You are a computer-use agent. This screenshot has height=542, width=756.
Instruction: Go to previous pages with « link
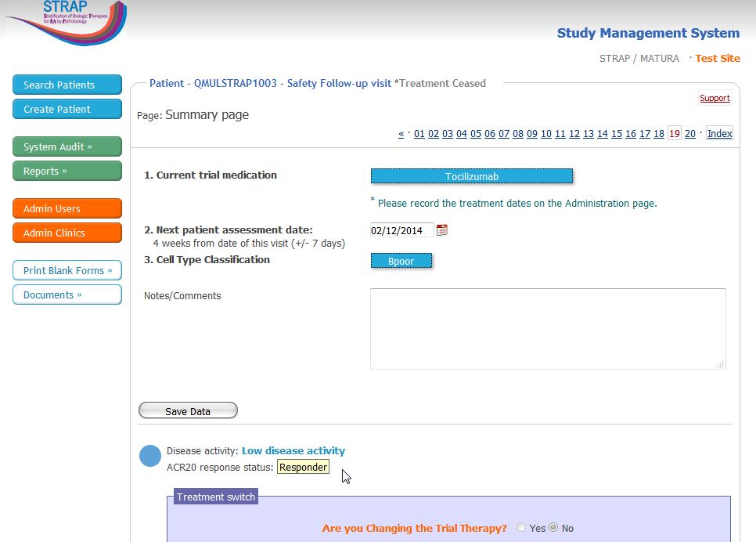click(x=401, y=134)
